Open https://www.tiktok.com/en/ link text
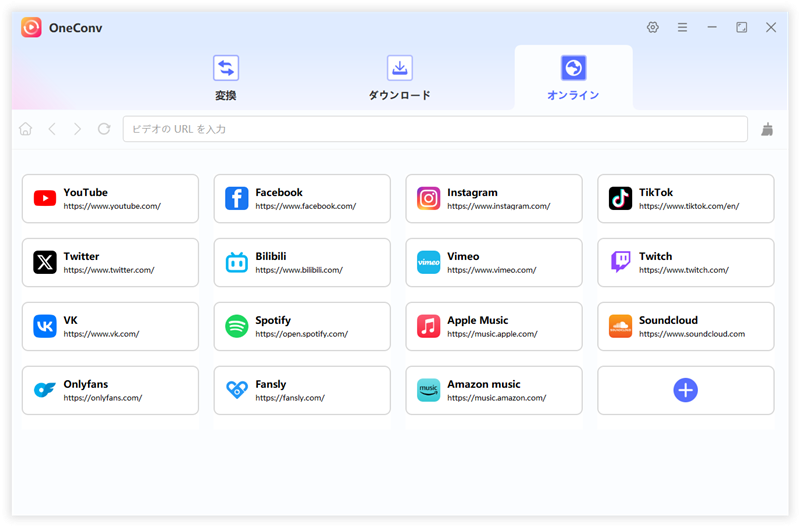 click(689, 206)
